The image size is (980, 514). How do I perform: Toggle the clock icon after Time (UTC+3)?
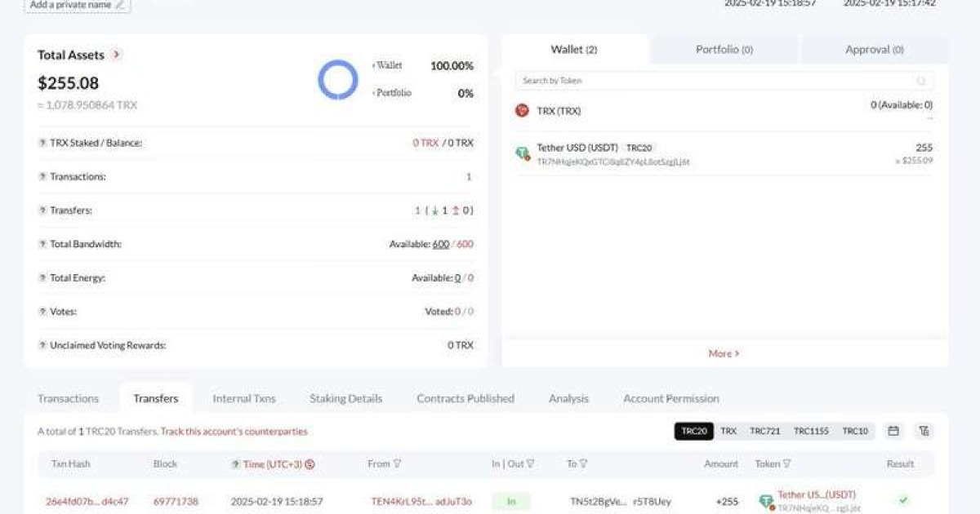(x=310, y=464)
